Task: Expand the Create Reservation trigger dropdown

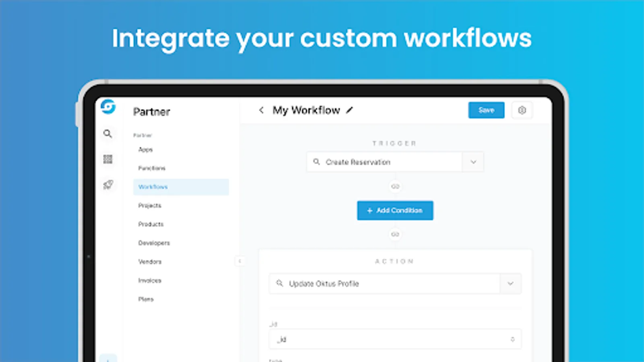Action: click(473, 162)
